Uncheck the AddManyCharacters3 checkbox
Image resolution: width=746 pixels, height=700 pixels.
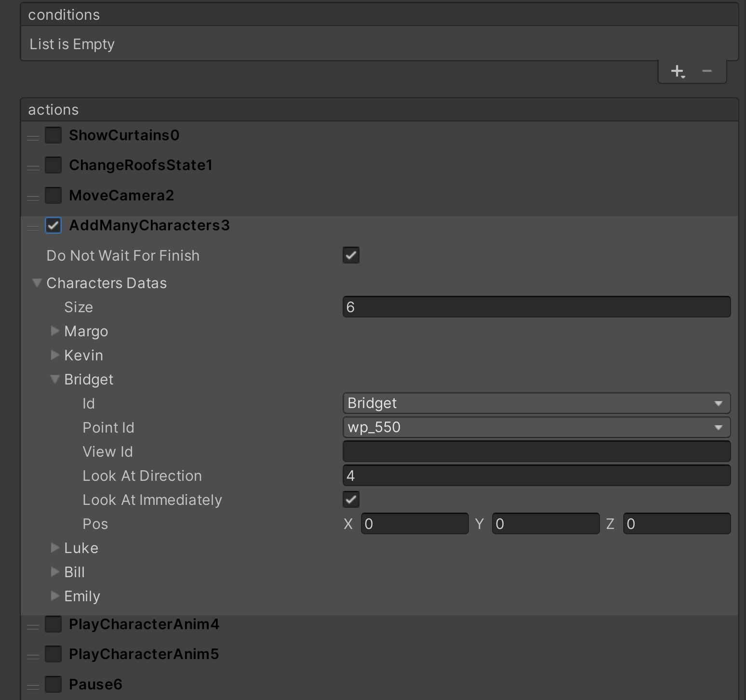coord(53,225)
